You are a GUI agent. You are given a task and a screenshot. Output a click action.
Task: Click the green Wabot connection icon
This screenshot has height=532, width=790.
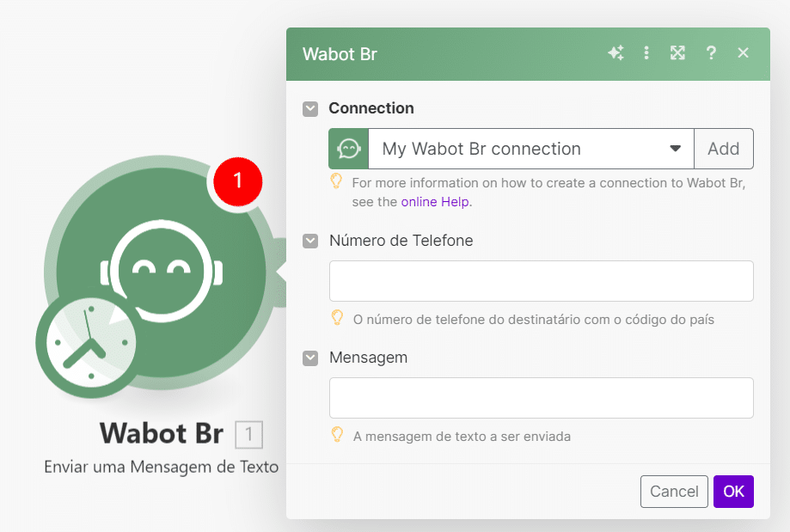tap(348, 149)
